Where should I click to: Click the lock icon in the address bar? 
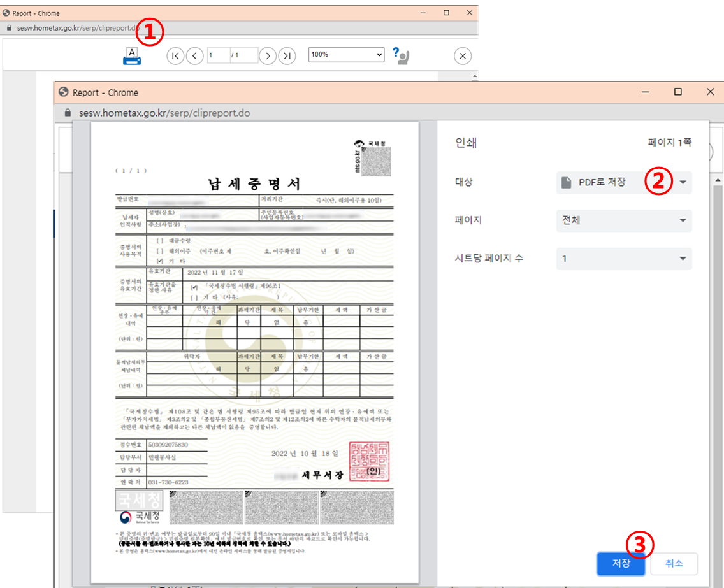click(x=68, y=113)
